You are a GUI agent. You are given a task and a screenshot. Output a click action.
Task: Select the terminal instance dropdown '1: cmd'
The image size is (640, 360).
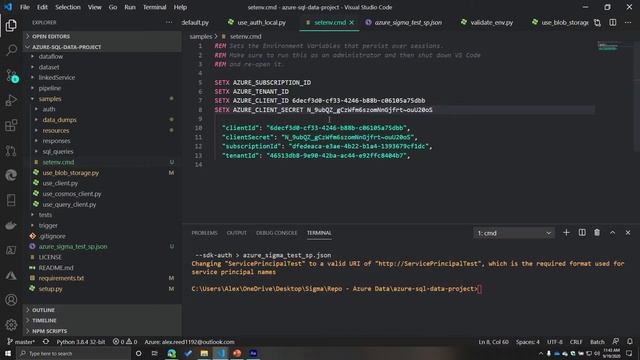click(x=514, y=233)
